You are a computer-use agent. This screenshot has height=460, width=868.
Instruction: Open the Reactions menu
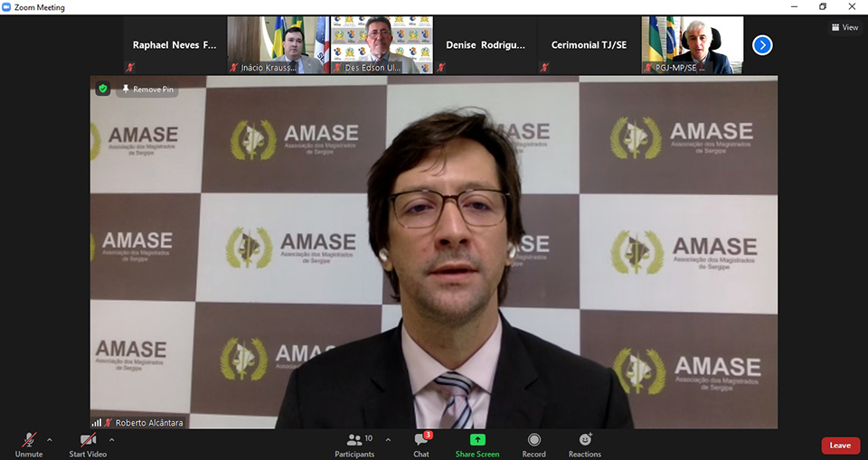(585, 440)
